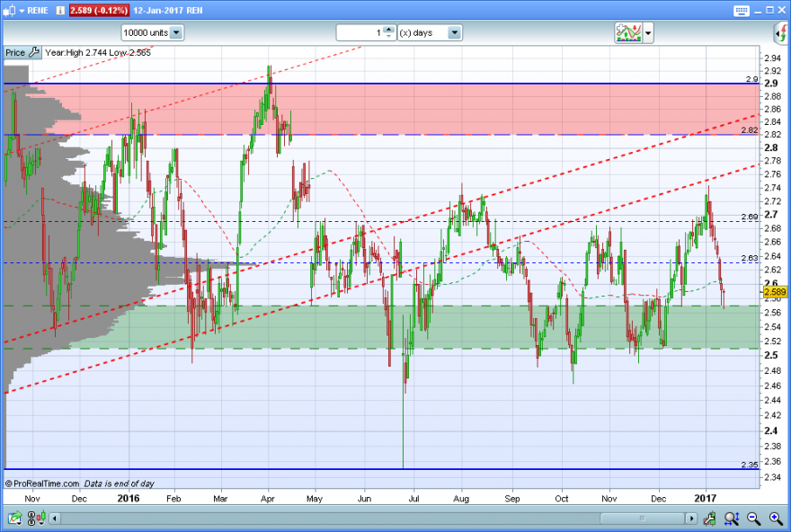Open the RENE chart type menu arrow
This screenshot has height=532, width=791.
click(22, 11)
